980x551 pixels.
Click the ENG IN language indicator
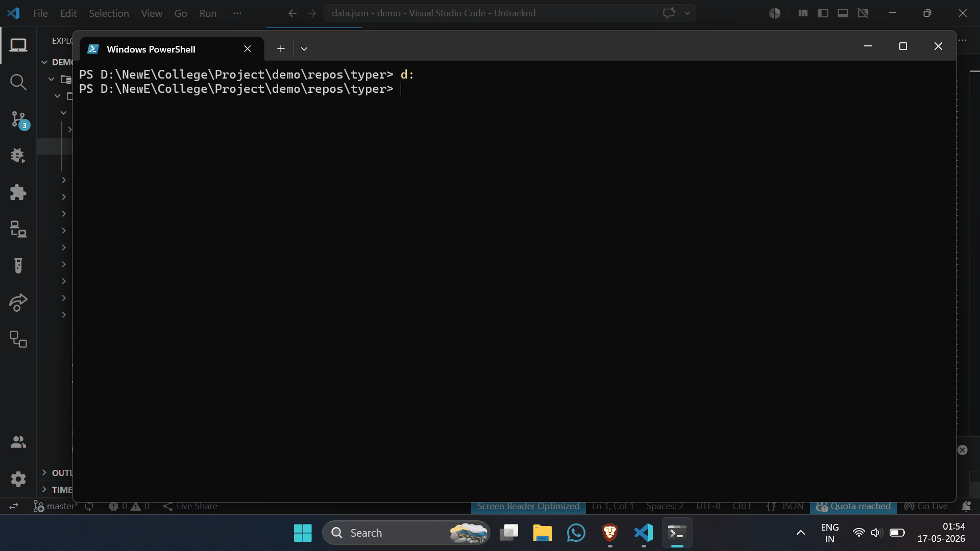(830, 533)
